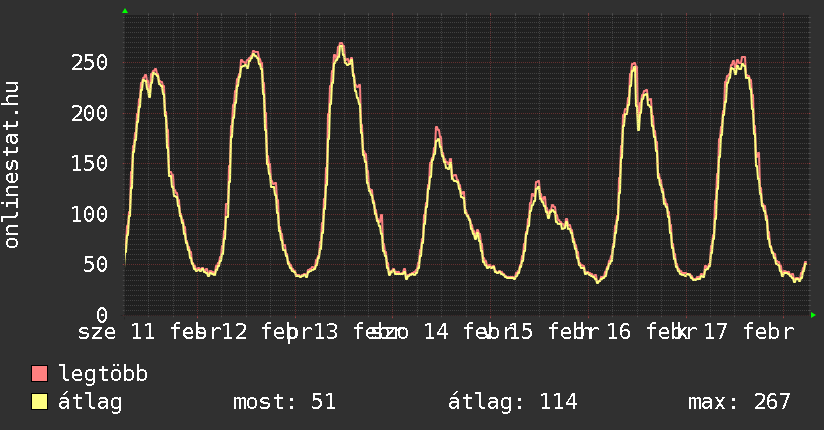Select the legtöbb legend label
This screenshot has width=824, height=430.
103,374
